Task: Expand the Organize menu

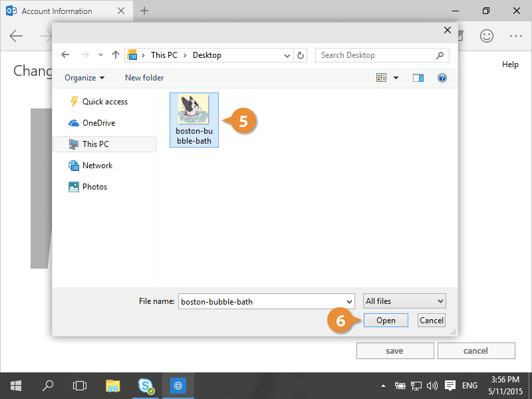Action: tap(84, 78)
